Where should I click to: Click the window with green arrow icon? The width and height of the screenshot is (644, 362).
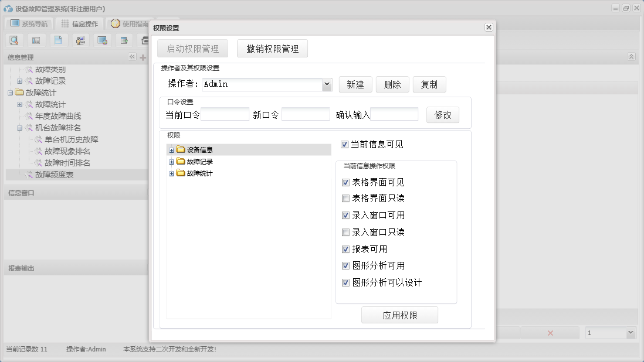coord(124,40)
